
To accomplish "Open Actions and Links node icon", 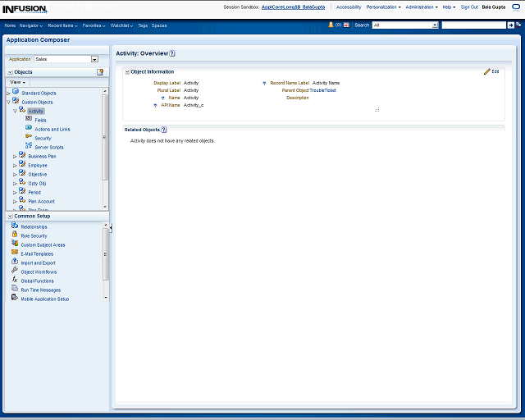I will pyautogui.click(x=29, y=129).
